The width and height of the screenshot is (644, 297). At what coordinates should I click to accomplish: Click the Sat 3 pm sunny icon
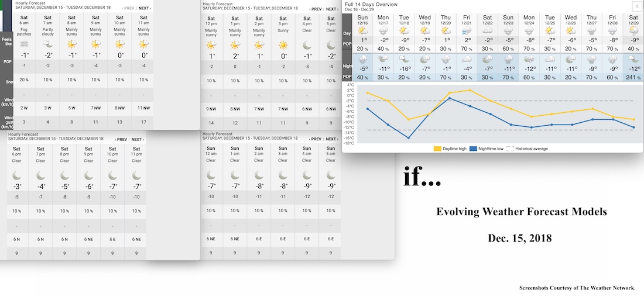(283, 44)
